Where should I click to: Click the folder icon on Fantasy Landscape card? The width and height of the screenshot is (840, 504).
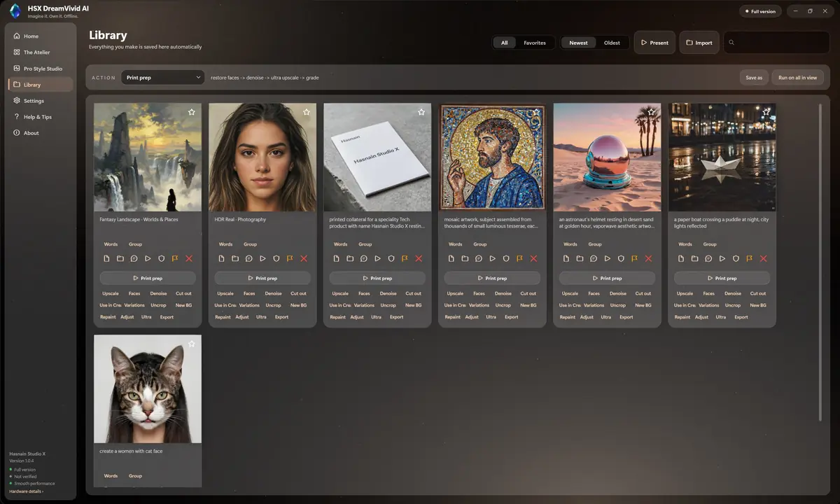[x=120, y=258]
